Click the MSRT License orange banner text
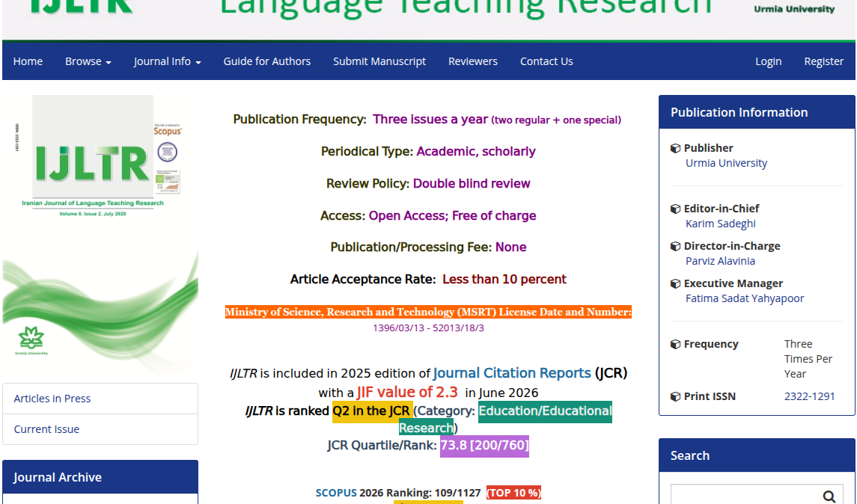Image resolution: width=857 pixels, height=504 pixels. (428, 312)
